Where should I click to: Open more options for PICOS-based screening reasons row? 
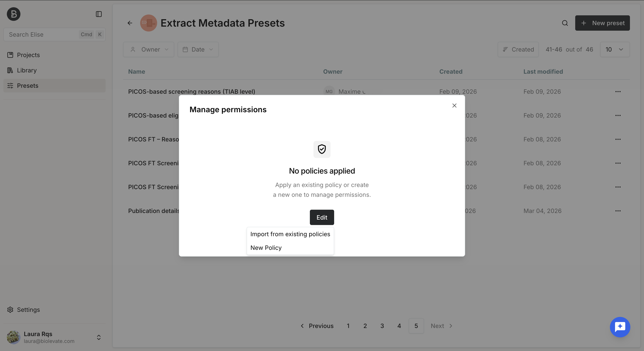(618, 92)
